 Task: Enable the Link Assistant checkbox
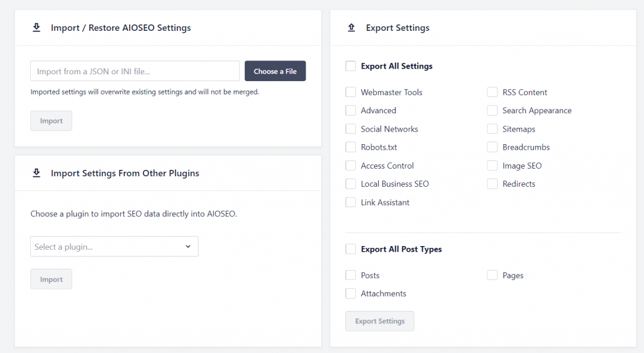350,203
